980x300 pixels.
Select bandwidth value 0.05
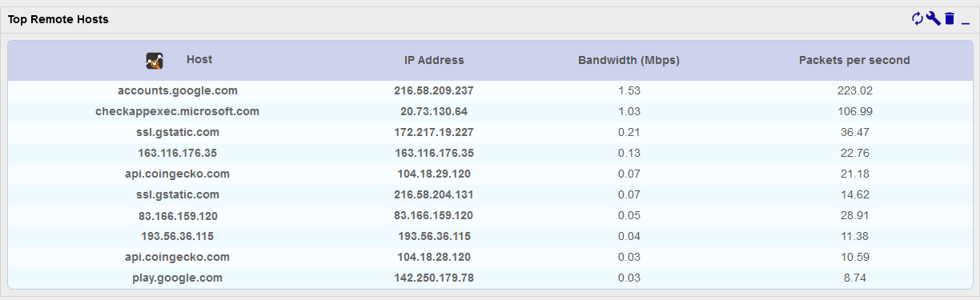coord(629,215)
